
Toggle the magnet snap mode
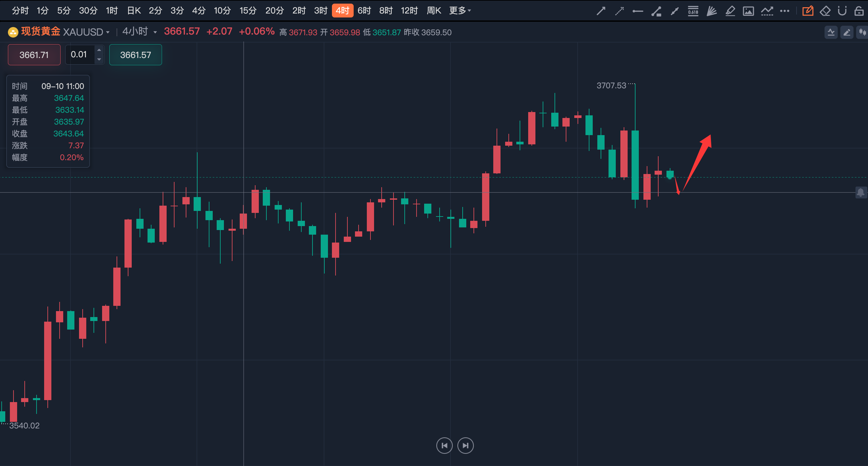point(842,11)
